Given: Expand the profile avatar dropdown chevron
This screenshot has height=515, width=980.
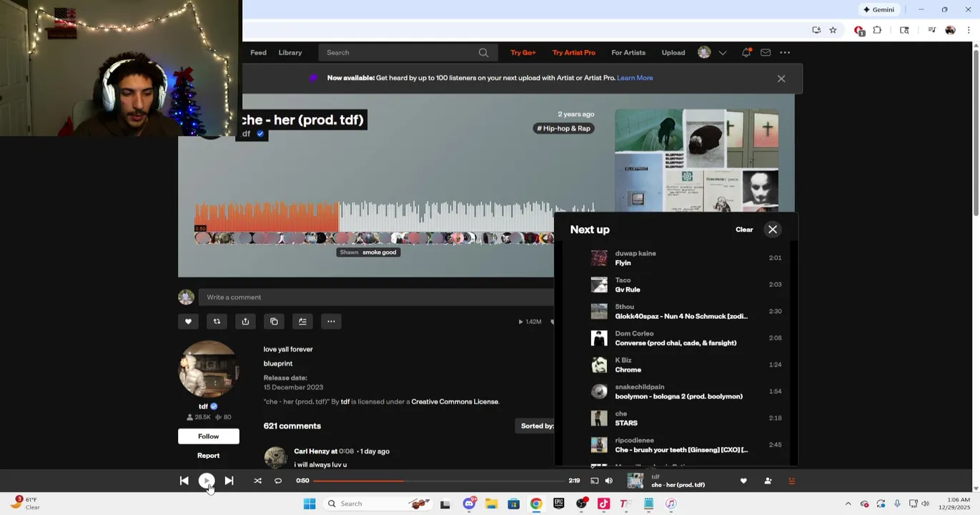Looking at the screenshot, I should click(x=723, y=52).
